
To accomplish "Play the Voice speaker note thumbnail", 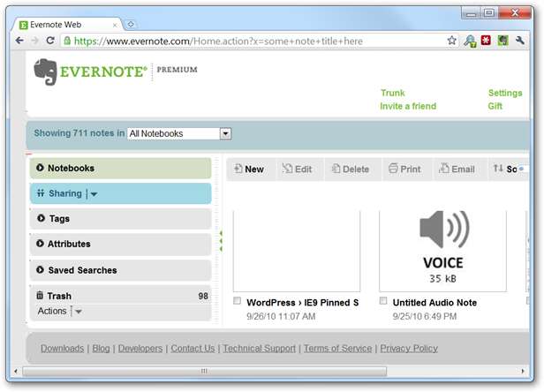I will click(443, 231).
